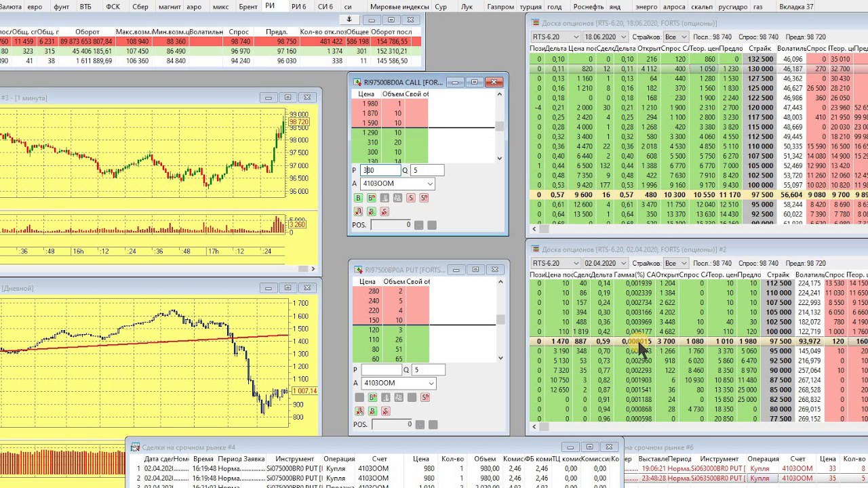Switch to the 'Мировые индексы' tab

(x=400, y=6)
